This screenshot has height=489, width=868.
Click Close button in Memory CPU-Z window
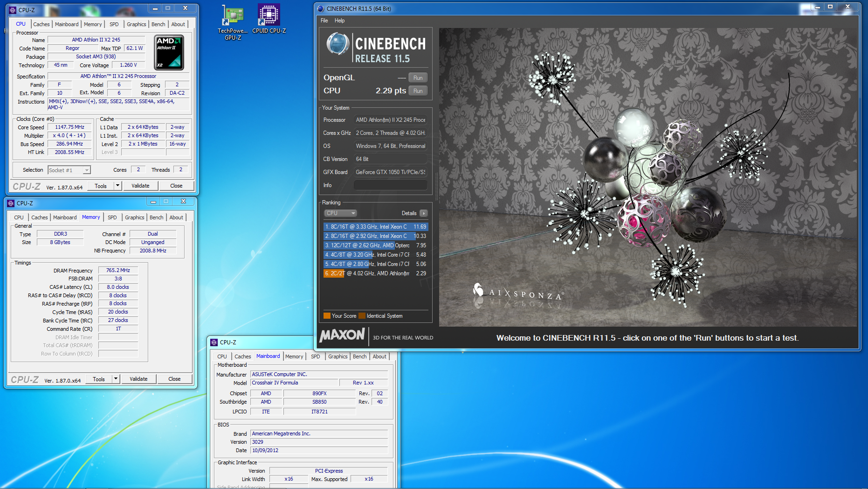[x=174, y=379]
